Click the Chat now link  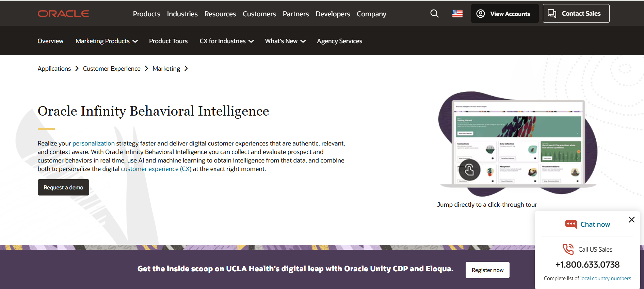click(x=595, y=224)
